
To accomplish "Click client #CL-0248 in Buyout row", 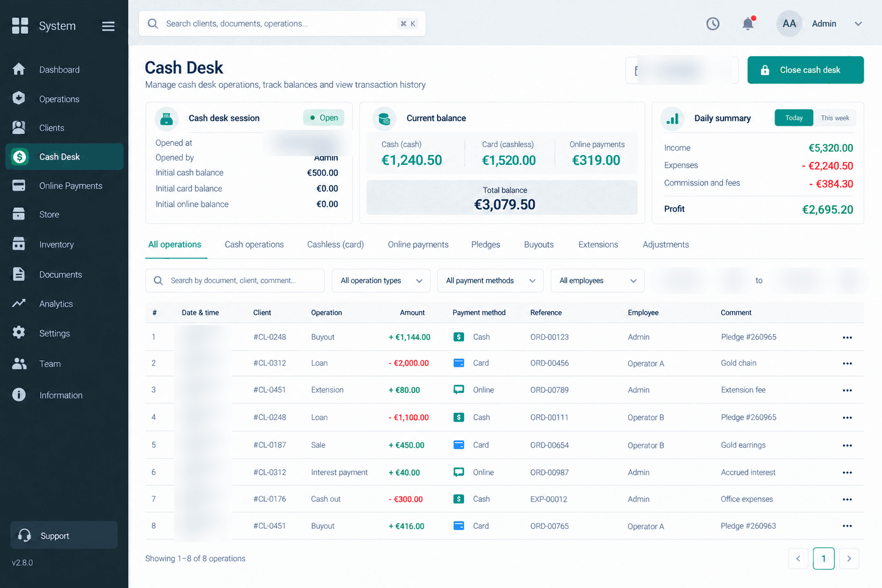I will click(270, 337).
